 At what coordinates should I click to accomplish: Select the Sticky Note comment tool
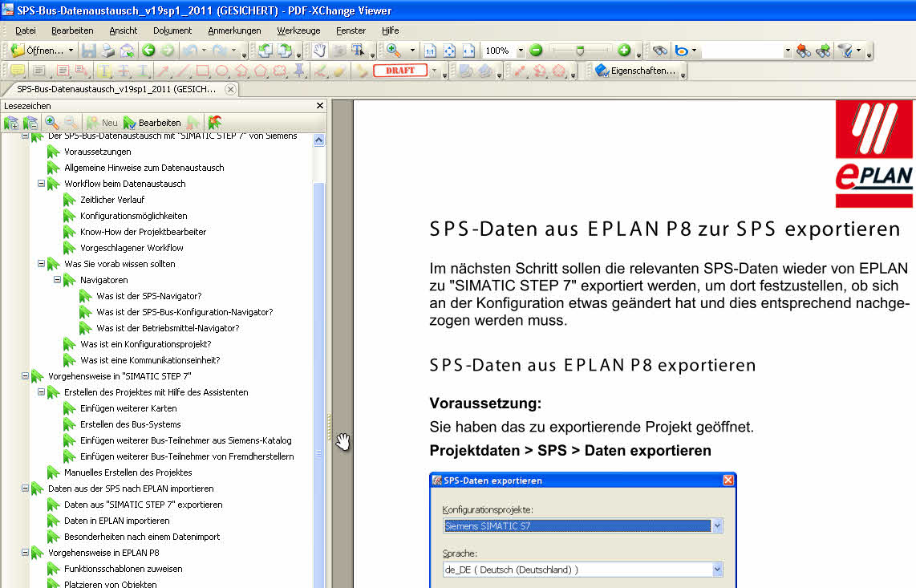pos(18,71)
